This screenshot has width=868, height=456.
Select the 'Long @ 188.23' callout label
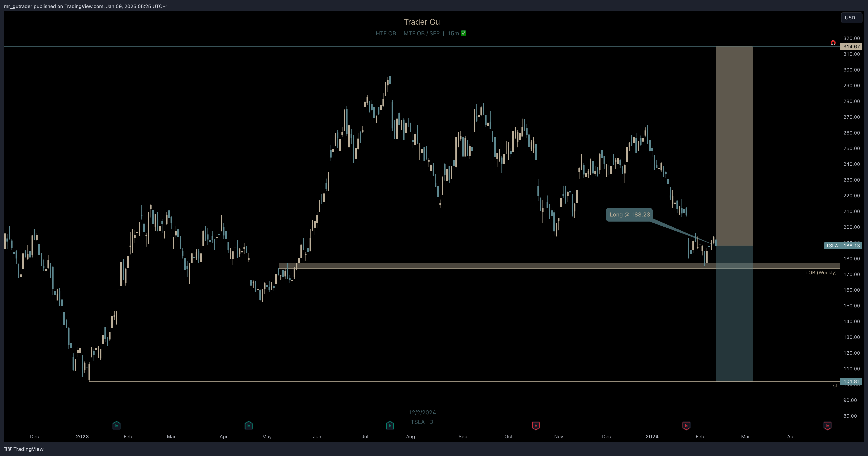pyautogui.click(x=629, y=214)
